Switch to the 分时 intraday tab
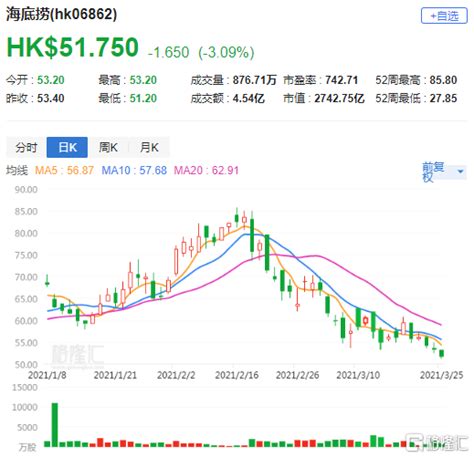 [26, 147]
